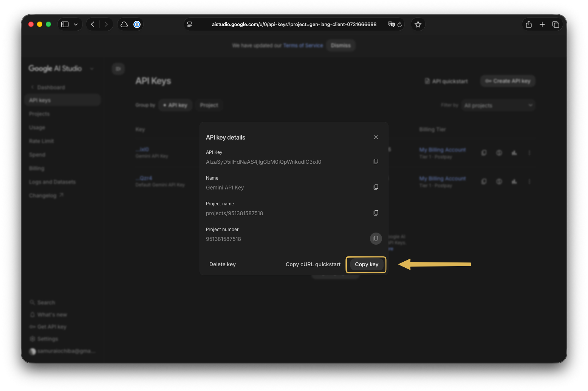The width and height of the screenshot is (588, 391).
Task: Open more options in first table row
Action: (529, 153)
